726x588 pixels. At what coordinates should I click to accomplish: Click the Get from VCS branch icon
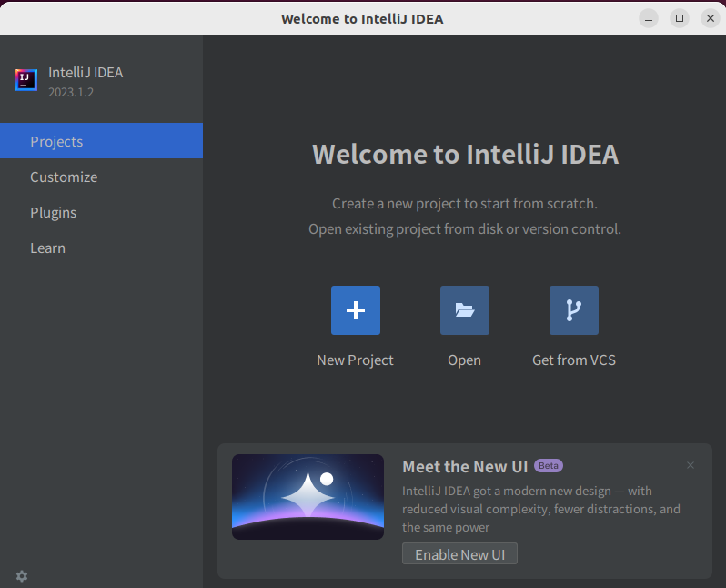(x=574, y=310)
